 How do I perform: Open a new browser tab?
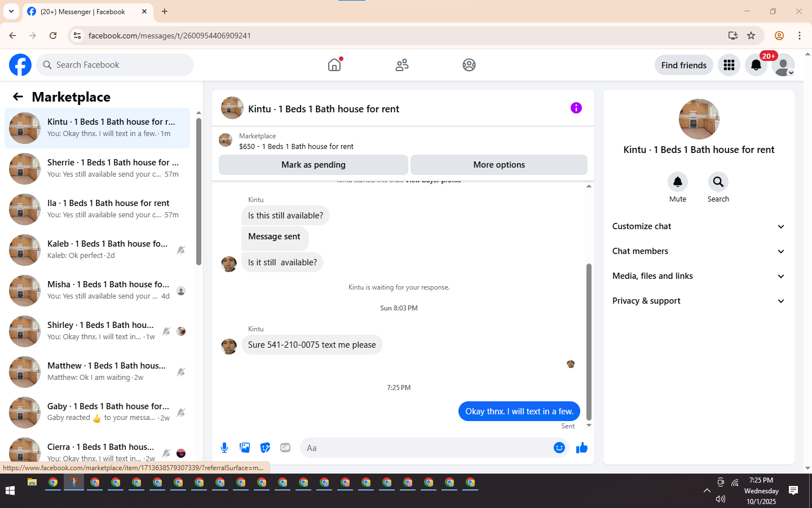[165, 11]
